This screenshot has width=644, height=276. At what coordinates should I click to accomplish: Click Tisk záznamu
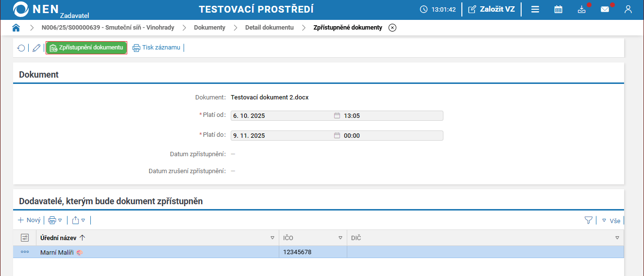click(156, 48)
